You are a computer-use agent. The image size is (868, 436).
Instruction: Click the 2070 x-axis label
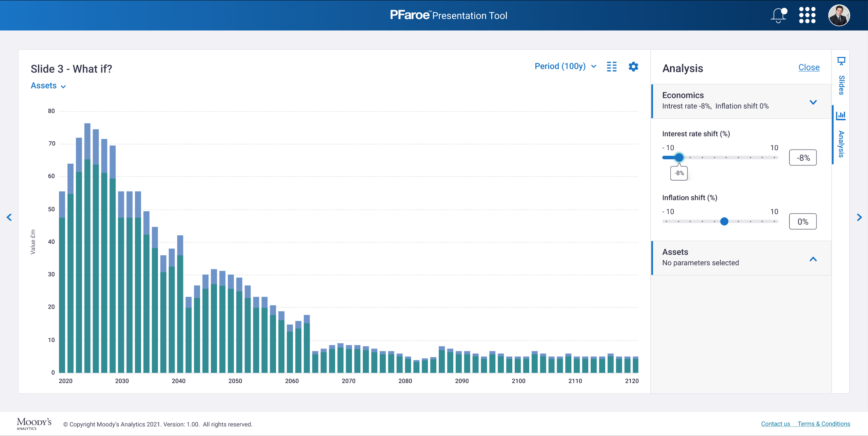pyautogui.click(x=348, y=381)
